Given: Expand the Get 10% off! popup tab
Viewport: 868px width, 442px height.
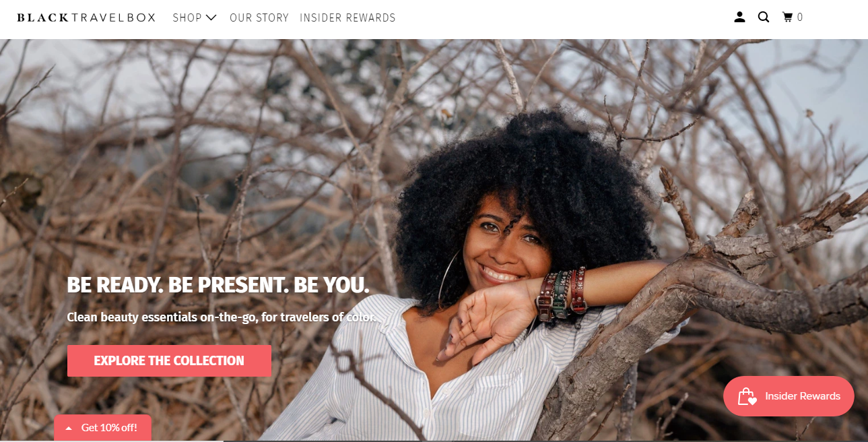Looking at the screenshot, I should [102, 428].
